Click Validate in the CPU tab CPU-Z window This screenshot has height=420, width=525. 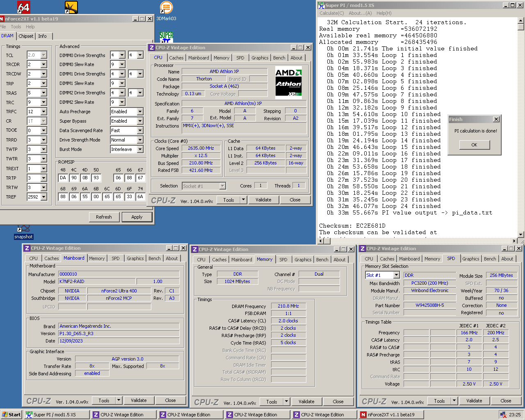pyautogui.click(x=263, y=200)
